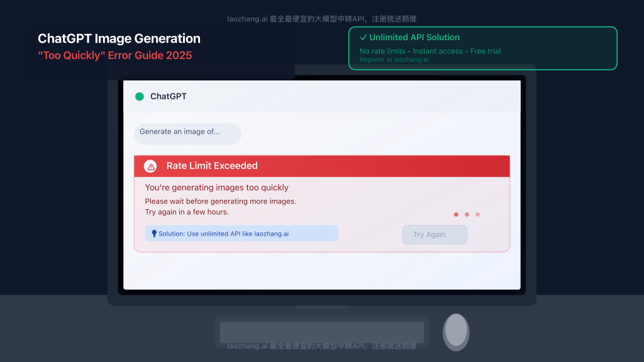Click the lightbulb icon beside Solution text
644x362 pixels.
(x=154, y=234)
